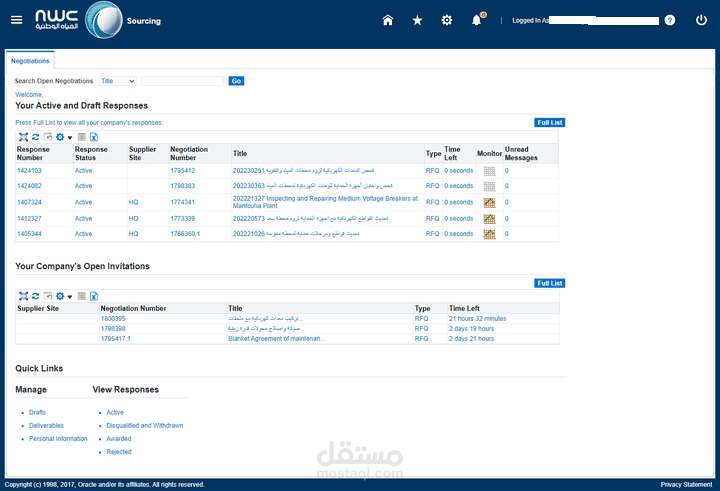Detach Active Responses table icon

[x=23, y=137]
